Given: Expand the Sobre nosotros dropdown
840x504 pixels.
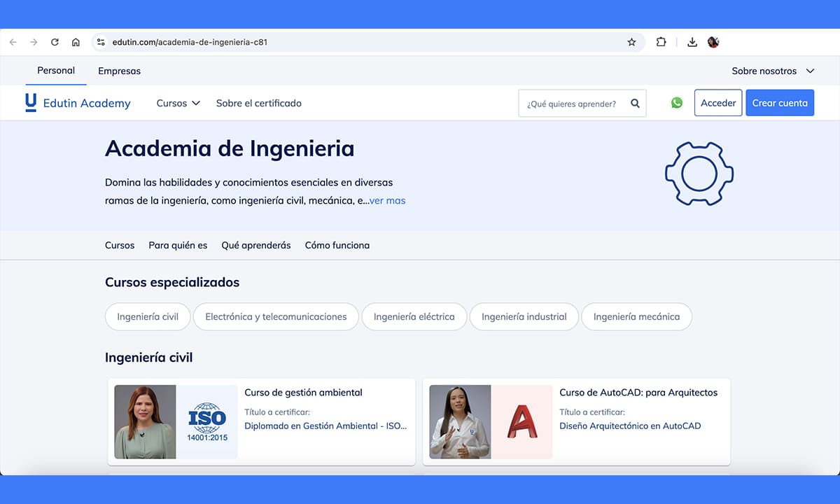Looking at the screenshot, I should (x=773, y=71).
